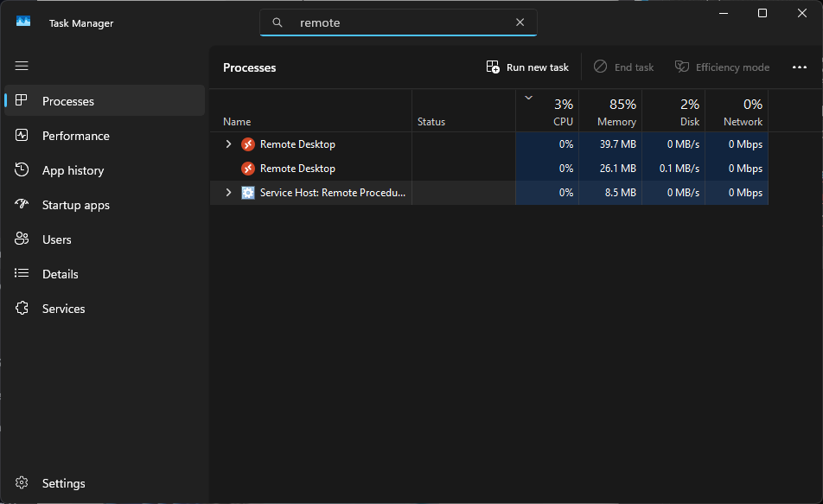Open the Services page
The image size is (823, 504).
click(x=63, y=309)
